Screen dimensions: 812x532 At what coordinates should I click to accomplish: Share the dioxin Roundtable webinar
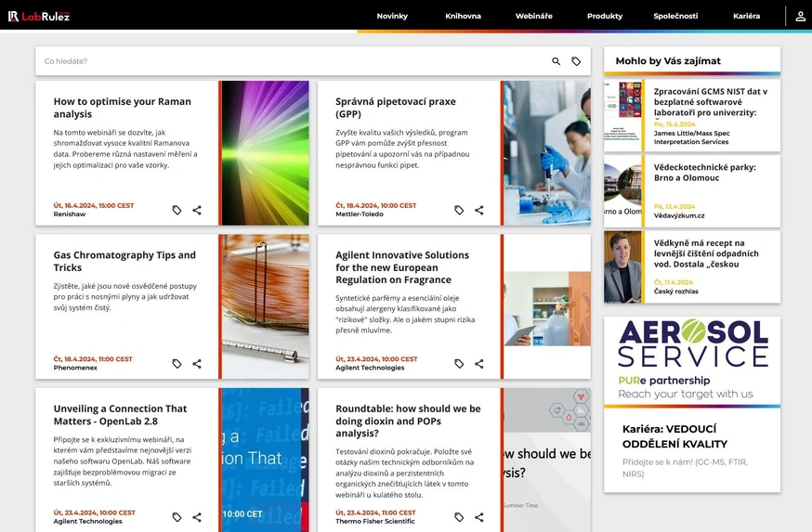point(479,517)
